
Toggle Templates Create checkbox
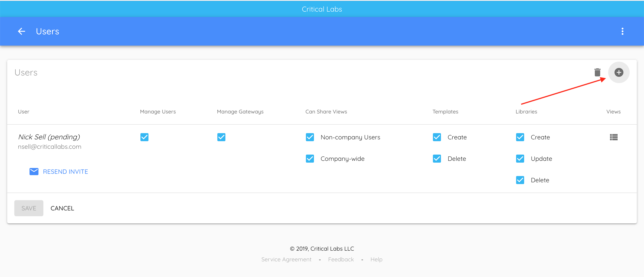pyautogui.click(x=437, y=137)
